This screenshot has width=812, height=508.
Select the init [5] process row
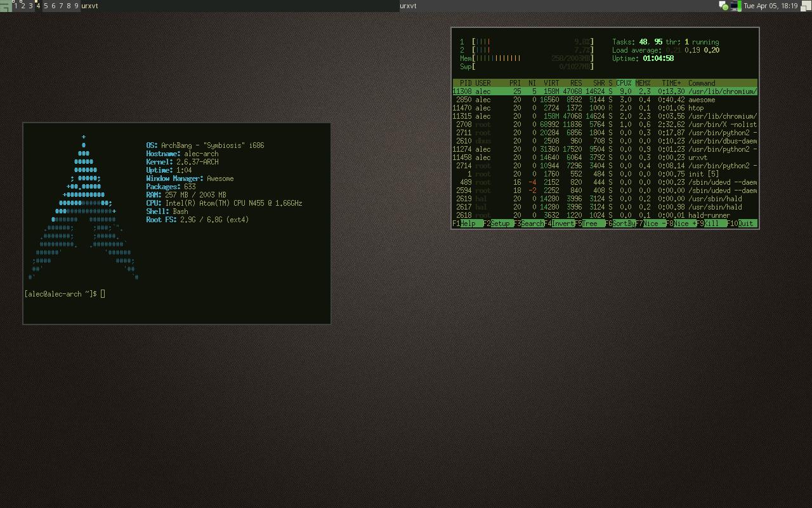(x=605, y=174)
